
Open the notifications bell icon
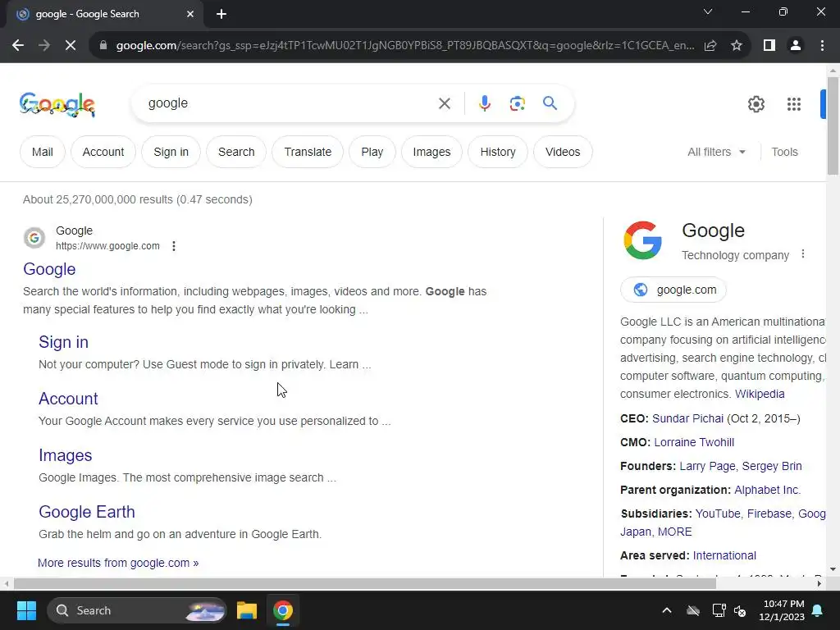tap(818, 610)
